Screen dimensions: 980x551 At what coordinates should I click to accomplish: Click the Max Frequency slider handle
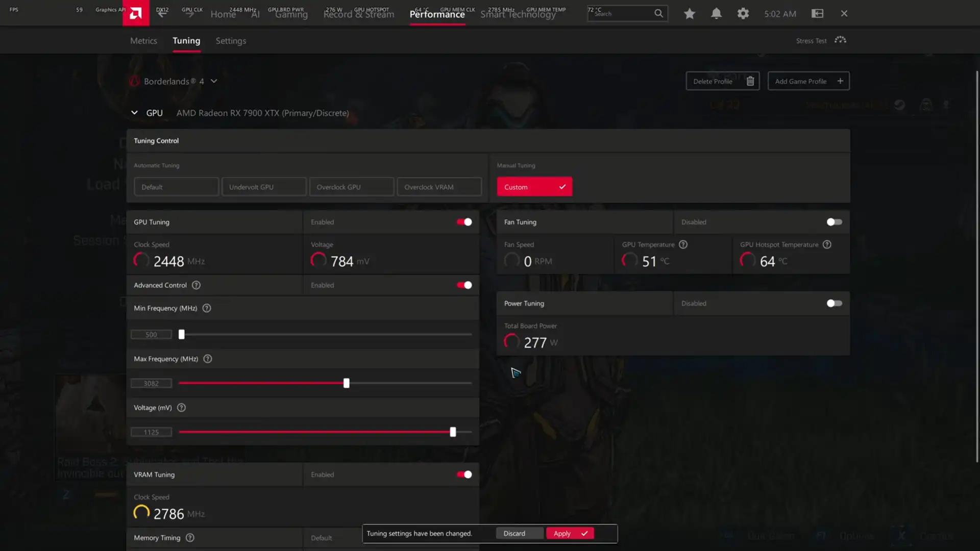(x=347, y=383)
